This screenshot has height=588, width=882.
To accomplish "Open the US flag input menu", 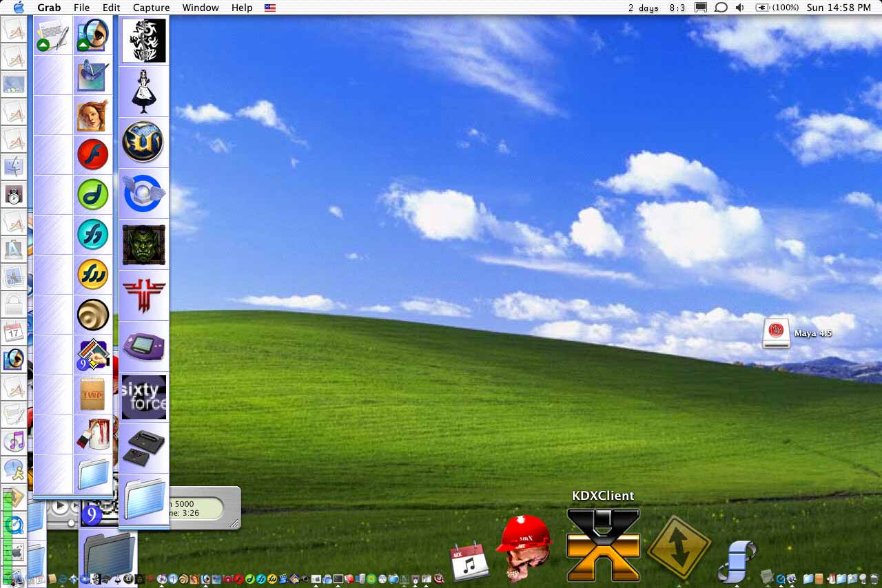I will [x=270, y=8].
